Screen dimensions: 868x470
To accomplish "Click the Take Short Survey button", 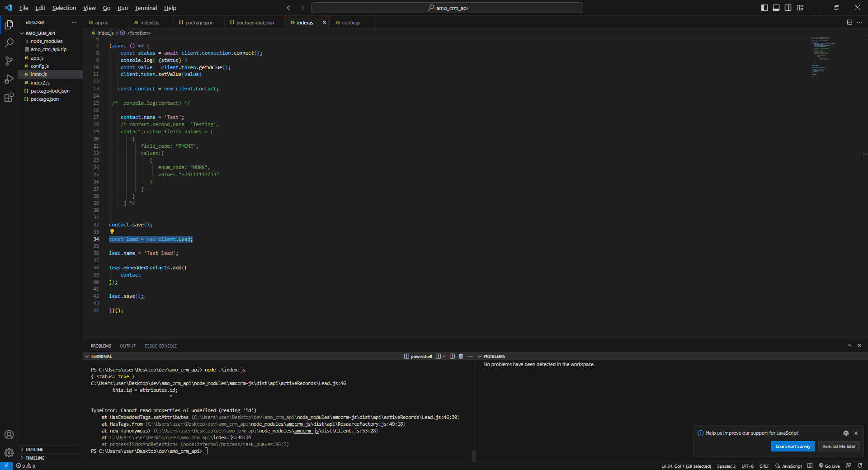I will click(792, 446).
